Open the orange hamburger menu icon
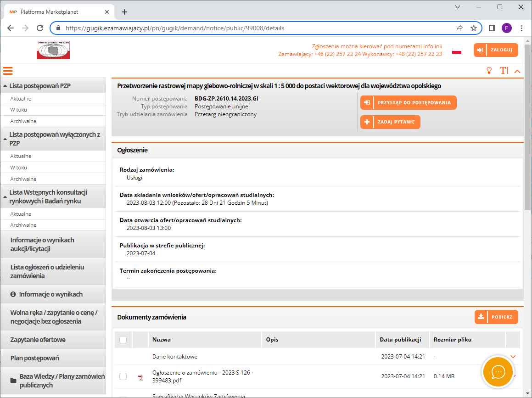The height and width of the screenshot is (398, 532). pos(8,71)
